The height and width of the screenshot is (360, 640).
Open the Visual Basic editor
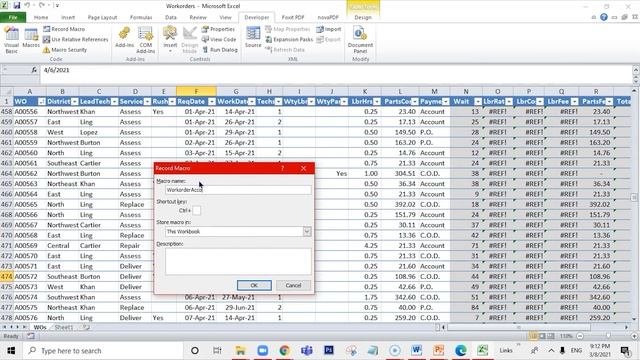pyautogui.click(x=11, y=40)
